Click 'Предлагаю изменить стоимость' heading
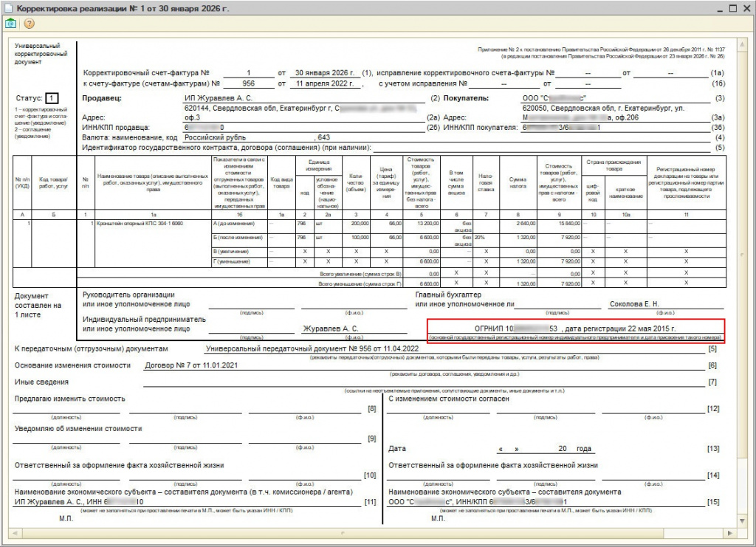 click(70, 399)
